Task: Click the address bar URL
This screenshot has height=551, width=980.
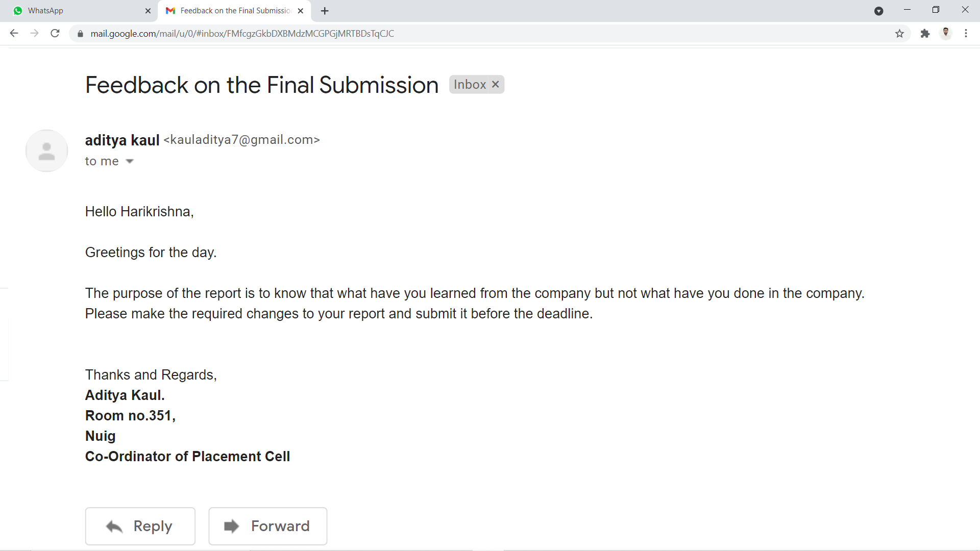Action: coord(242,34)
